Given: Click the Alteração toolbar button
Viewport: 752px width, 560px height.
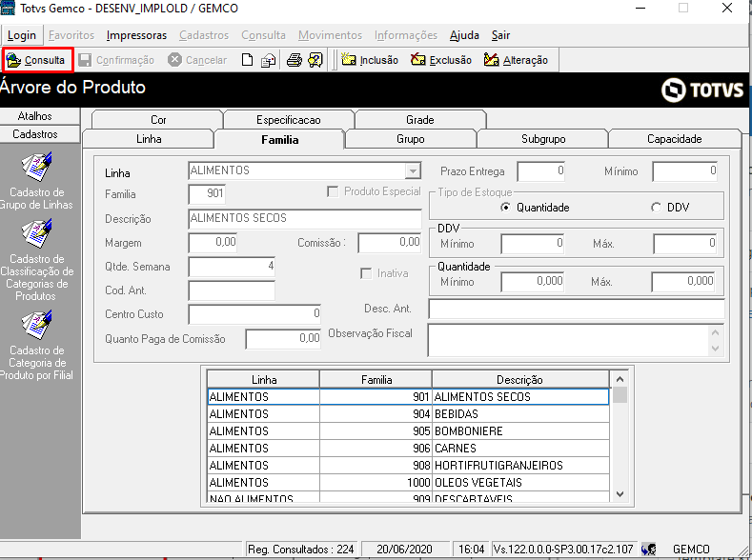Looking at the screenshot, I should pyautogui.click(x=516, y=60).
